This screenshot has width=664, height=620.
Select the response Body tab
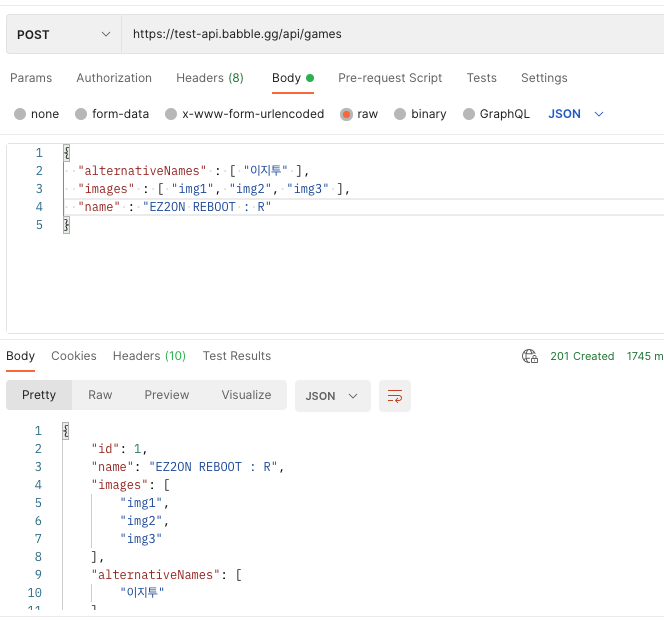(x=20, y=356)
